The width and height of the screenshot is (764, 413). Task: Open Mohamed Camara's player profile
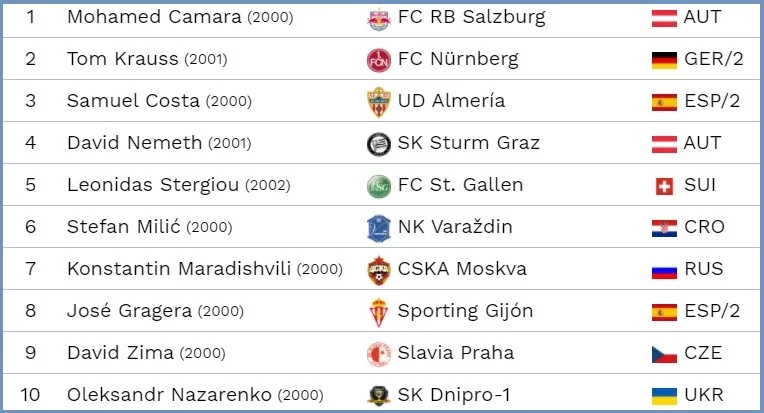pos(153,17)
